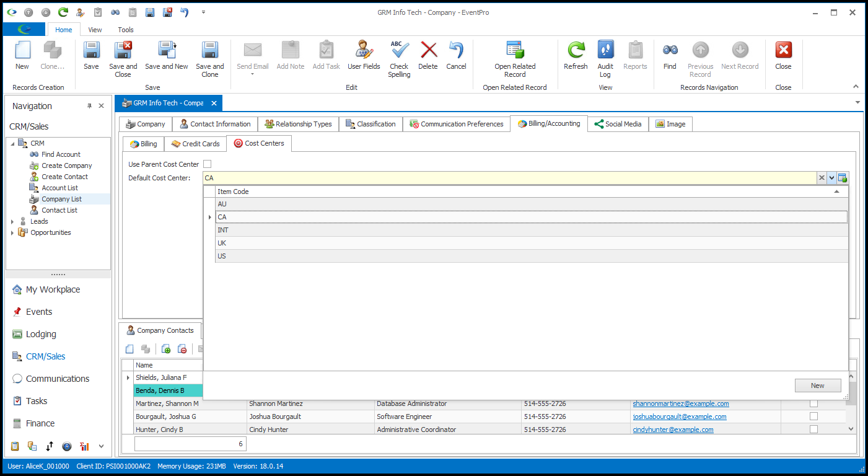The width and height of the screenshot is (868, 476).
Task: Tick the checkbox in Shannon Martinez's row
Action: [813, 403]
